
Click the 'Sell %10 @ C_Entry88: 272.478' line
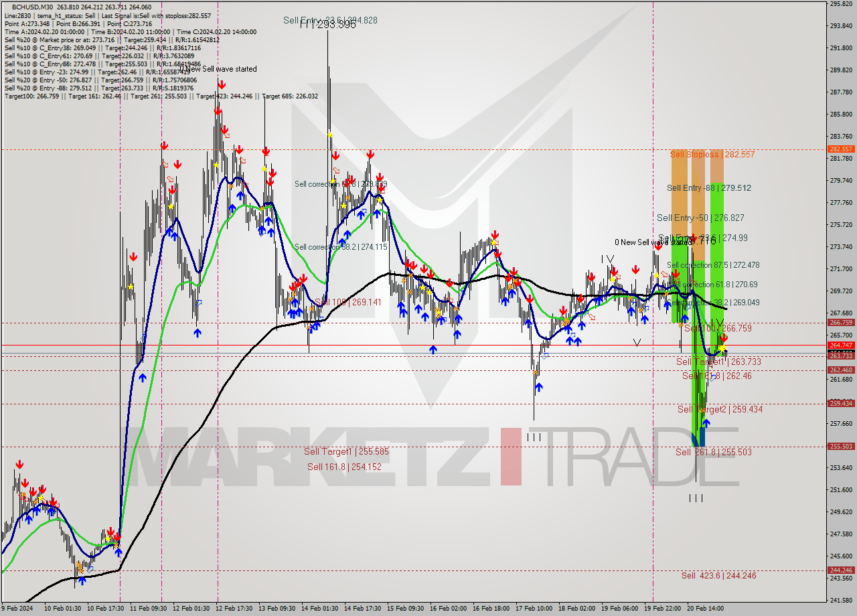102,64
